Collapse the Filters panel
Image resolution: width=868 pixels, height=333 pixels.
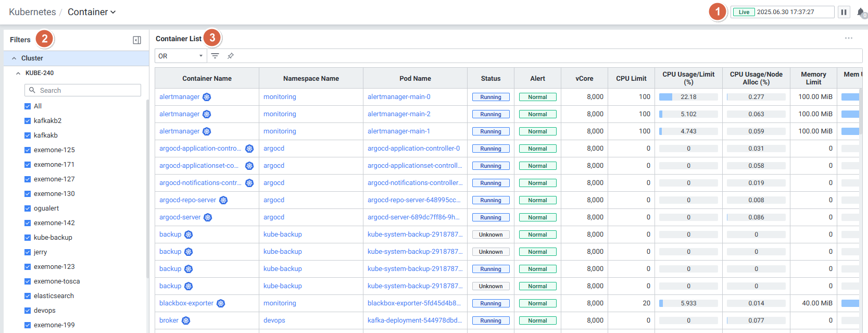coord(137,40)
